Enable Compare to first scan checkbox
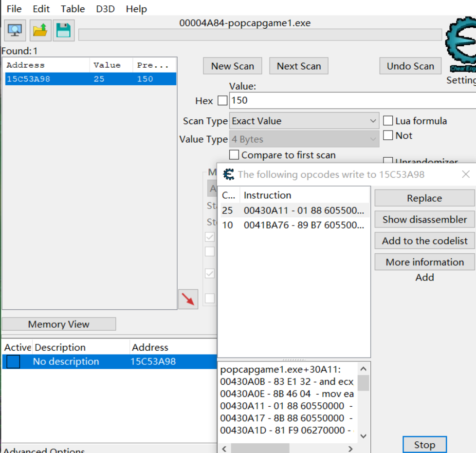The height and width of the screenshot is (453, 476). [234, 154]
